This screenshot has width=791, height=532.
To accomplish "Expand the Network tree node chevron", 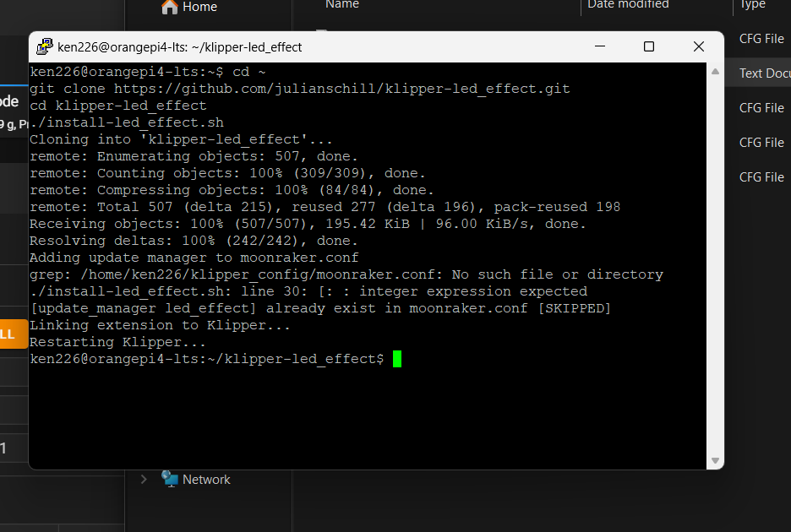I will tap(144, 479).
